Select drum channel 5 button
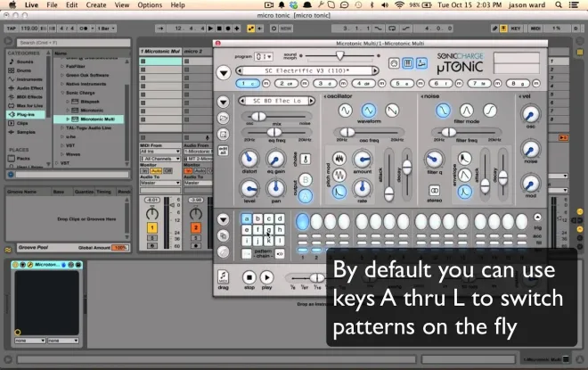 pyautogui.click(x=402, y=83)
